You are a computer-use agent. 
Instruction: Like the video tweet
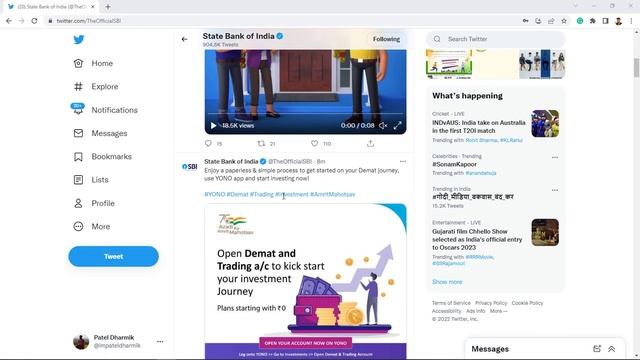314,144
